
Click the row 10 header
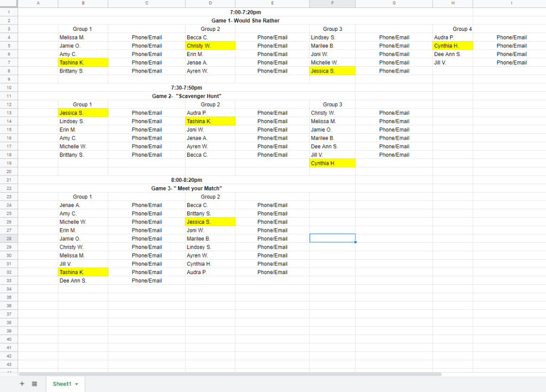(x=9, y=87)
